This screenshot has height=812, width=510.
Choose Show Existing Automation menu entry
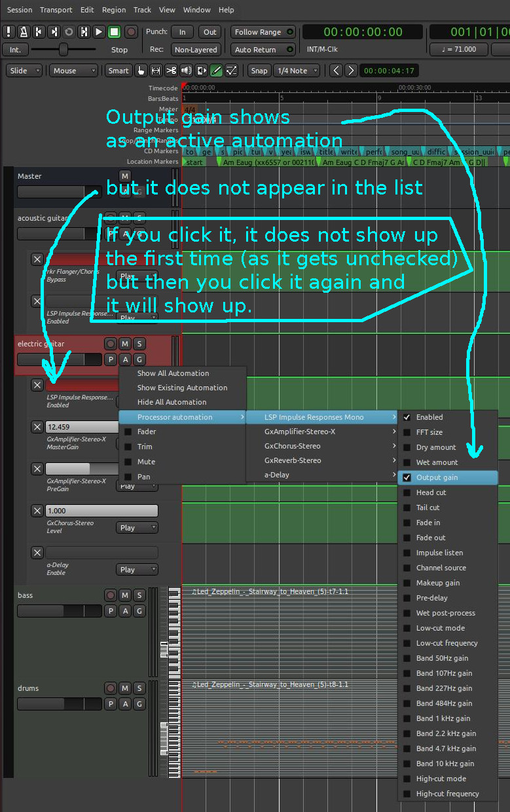point(182,388)
